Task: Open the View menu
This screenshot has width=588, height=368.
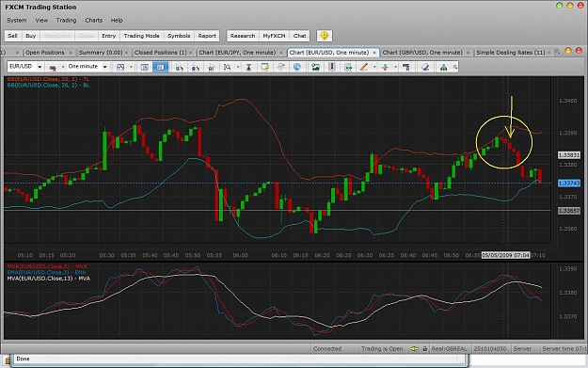Action: click(x=41, y=21)
